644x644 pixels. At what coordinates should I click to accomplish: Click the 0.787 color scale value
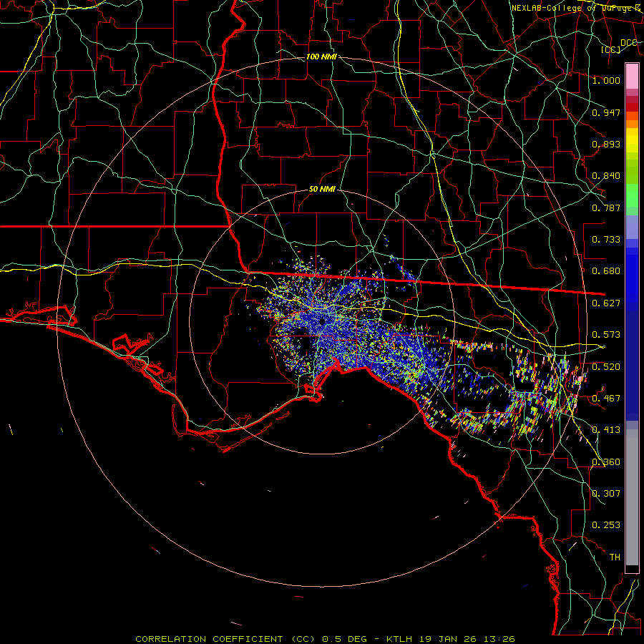pyautogui.click(x=606, y=208)
